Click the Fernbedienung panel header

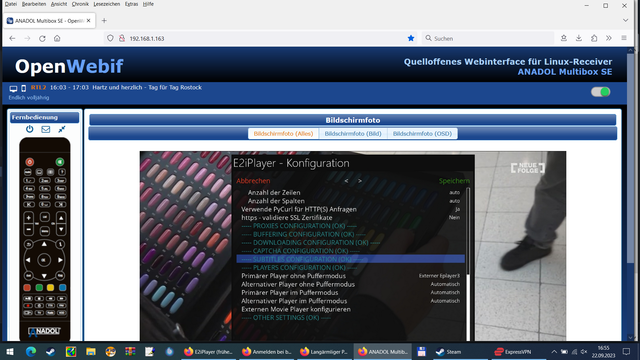tap(44, 117)
